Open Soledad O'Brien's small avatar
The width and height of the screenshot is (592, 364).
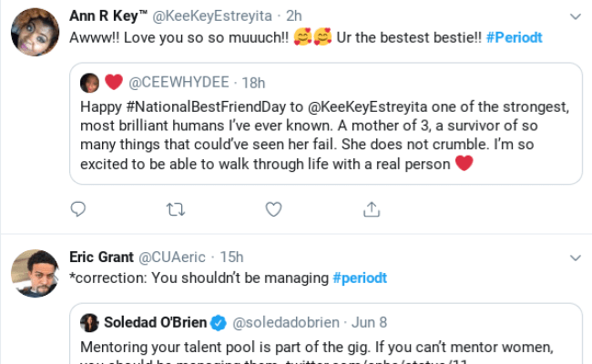[x=90, y=322]
